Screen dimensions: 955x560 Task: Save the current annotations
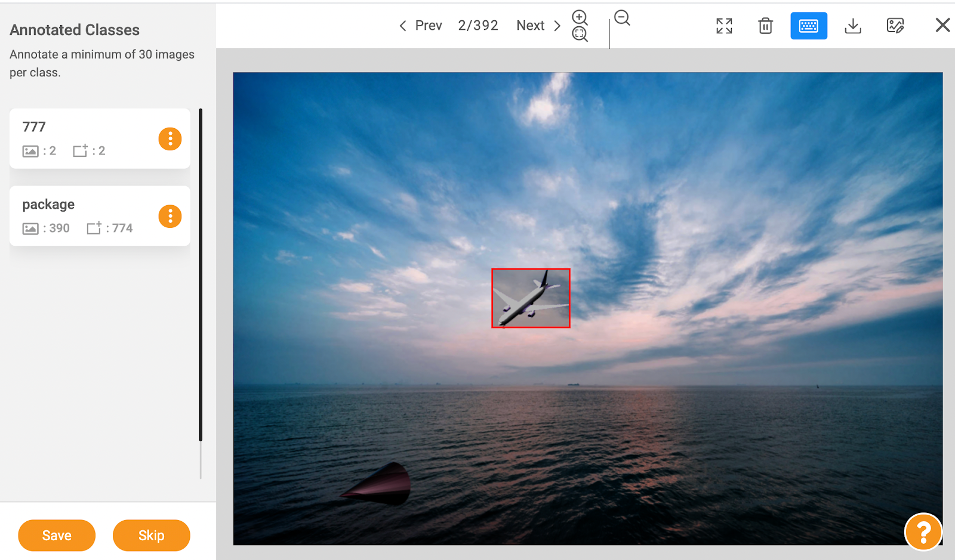(x=56, y=535)
